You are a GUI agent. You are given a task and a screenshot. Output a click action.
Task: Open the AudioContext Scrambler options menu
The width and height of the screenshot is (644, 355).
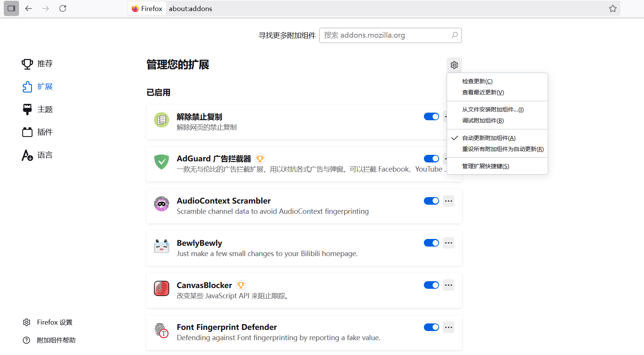click(x=449, y=201)
